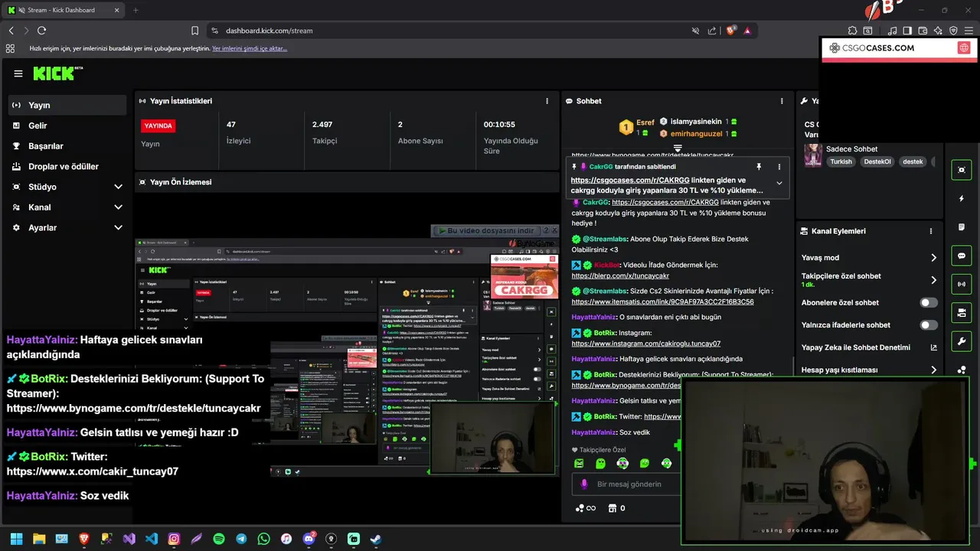Click the broadcast signal icon in right toolbar
The height and width of the screenshot is (551, 980).
tap(962, 284)
